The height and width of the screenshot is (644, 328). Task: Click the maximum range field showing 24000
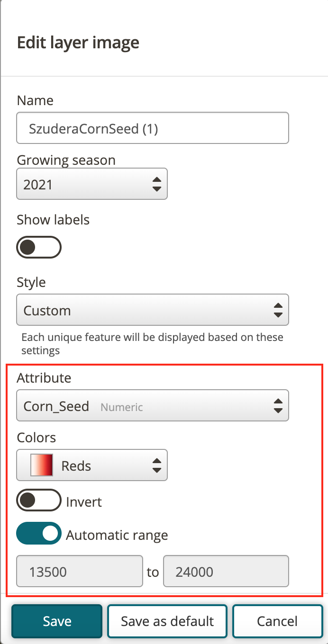(226, 572)
